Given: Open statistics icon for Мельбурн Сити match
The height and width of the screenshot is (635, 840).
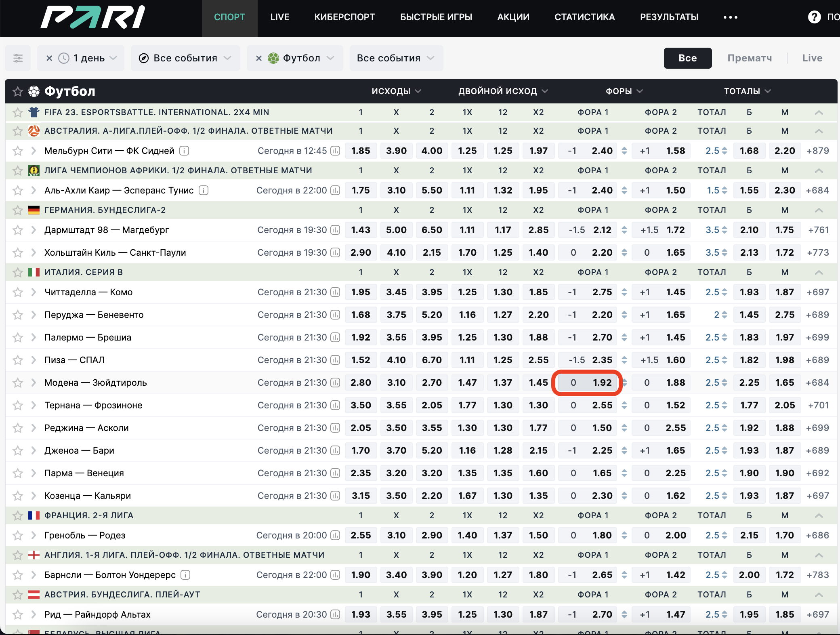Looking at the screenshot, I should [335, 151].
